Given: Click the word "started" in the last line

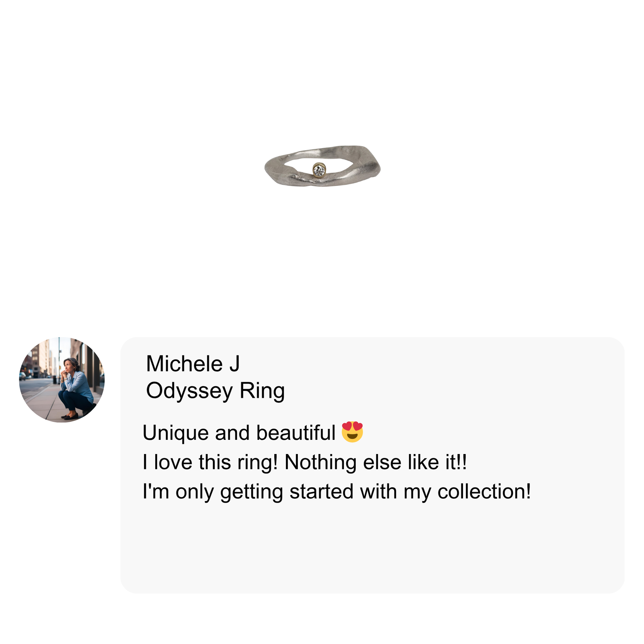Looking at the screenshot, I should click(321, 492).
